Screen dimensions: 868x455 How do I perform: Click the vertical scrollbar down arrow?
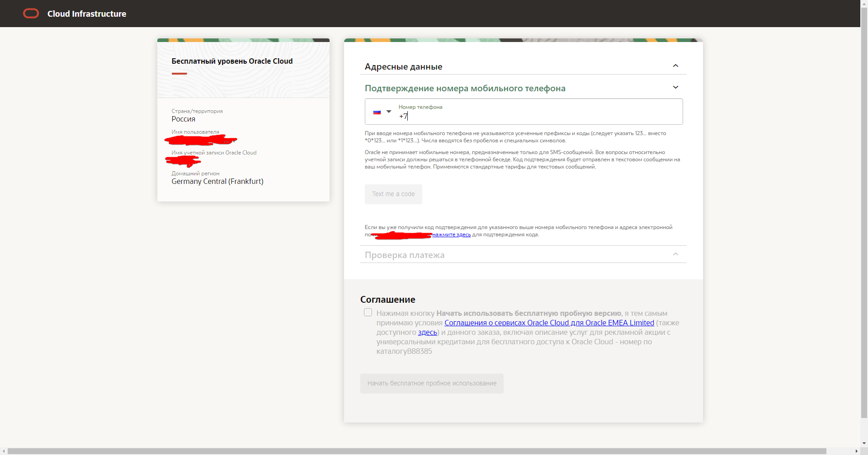864,444
